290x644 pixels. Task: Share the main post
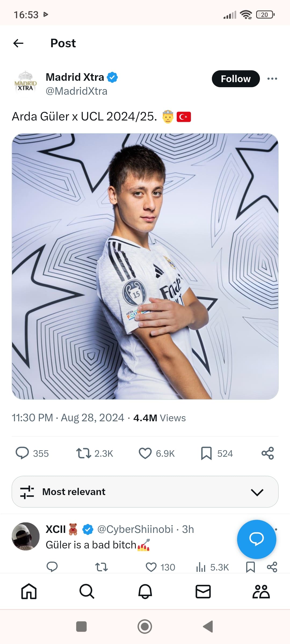point(267,453)
